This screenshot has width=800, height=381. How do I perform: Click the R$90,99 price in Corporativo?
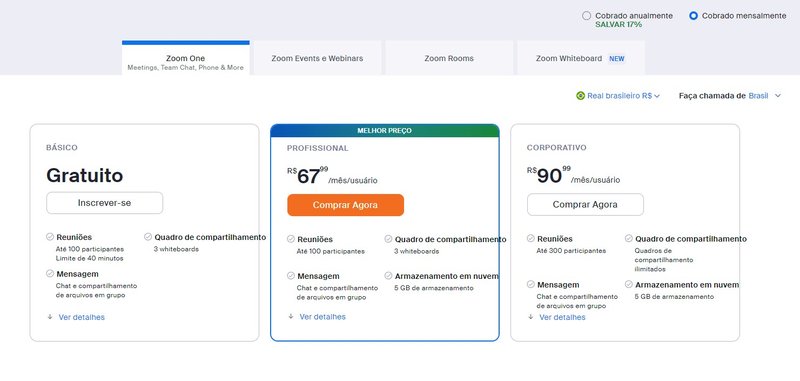coord(549,175)
